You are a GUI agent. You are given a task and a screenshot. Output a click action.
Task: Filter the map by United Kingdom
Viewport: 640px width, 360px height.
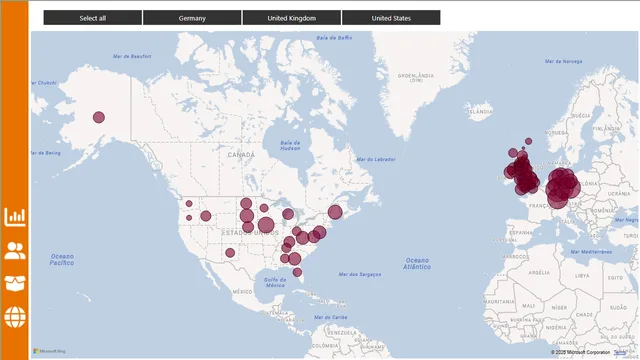[x=291, y=18]
